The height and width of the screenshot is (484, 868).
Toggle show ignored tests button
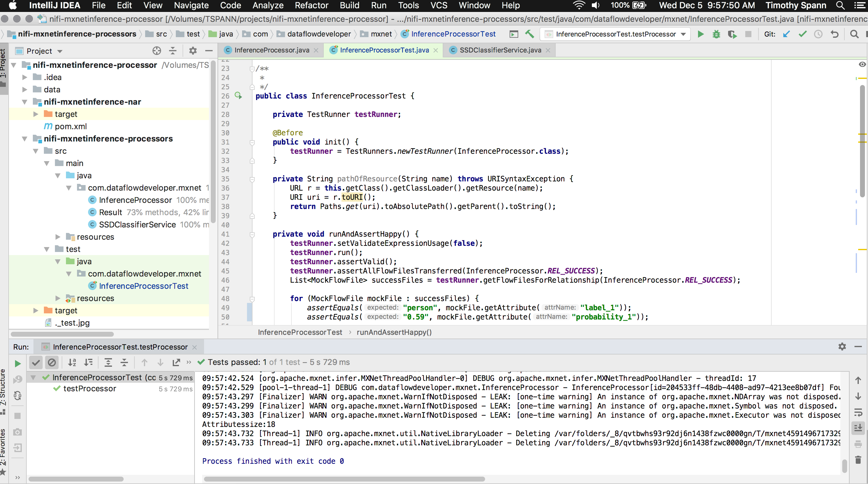point(52,362)
